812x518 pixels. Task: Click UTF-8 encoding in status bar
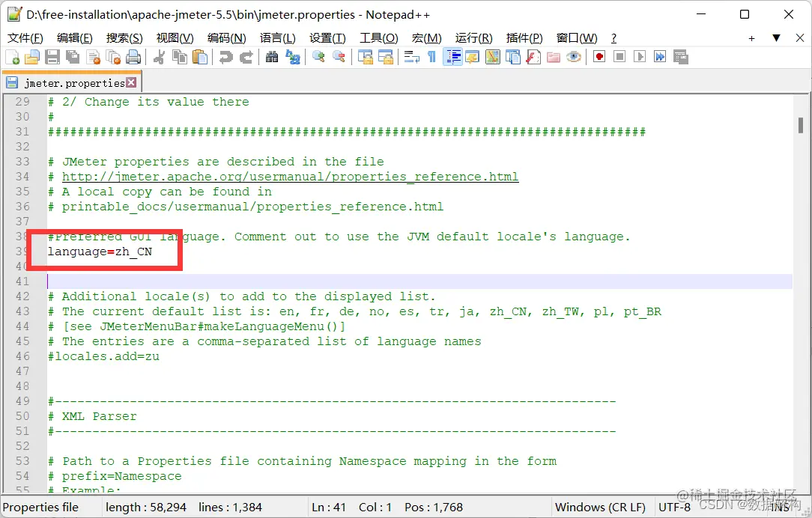coord(674,507)
